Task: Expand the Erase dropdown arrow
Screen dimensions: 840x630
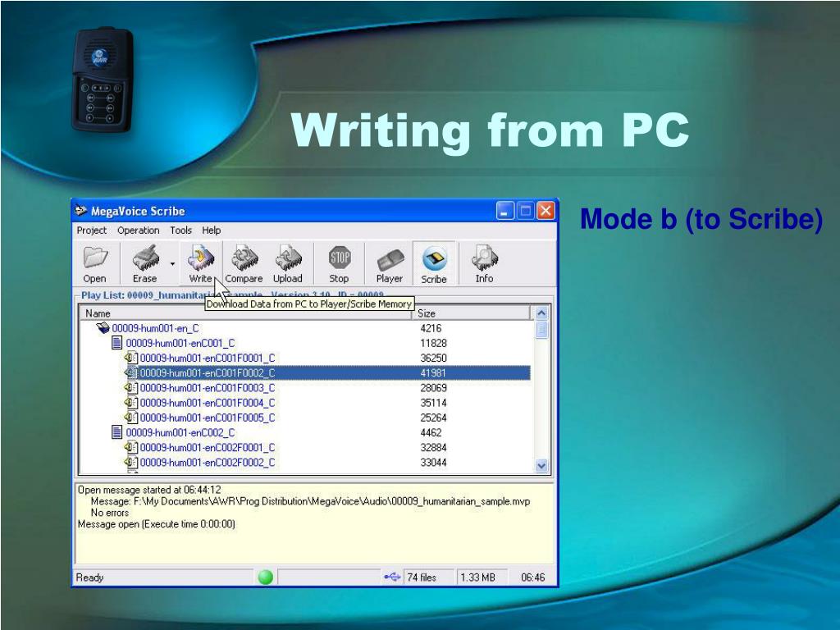Action: (172, 263)
